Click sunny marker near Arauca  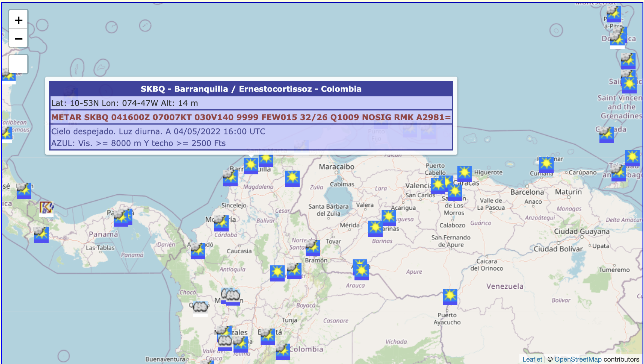point(361,272)
